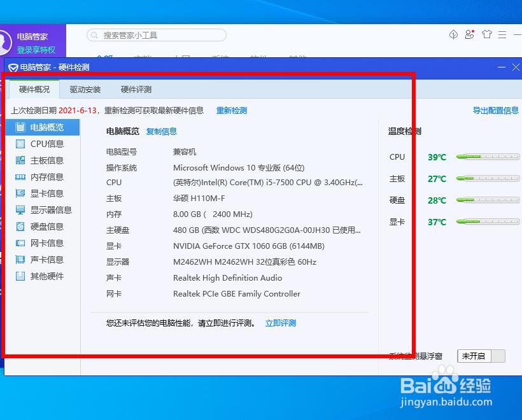This screenshot has height=420, width=522.
Task: Click the 重新检测 link
Action: point(232,111)
